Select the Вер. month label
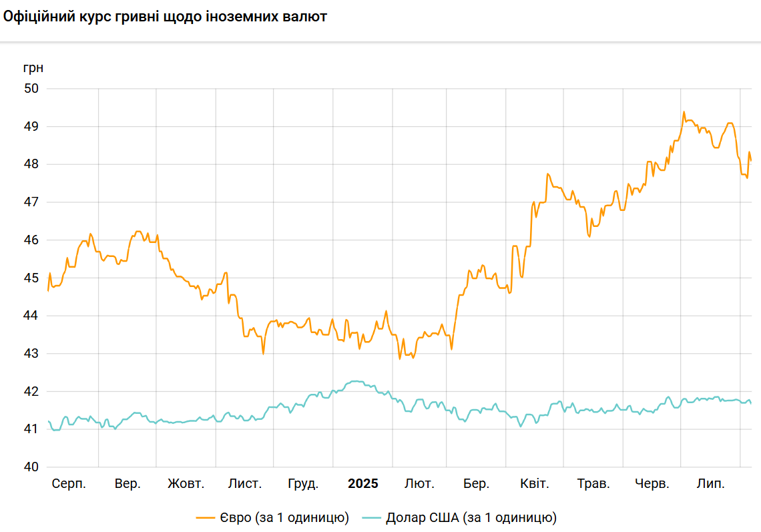This screenshot has height=532, width=761. 128,484
